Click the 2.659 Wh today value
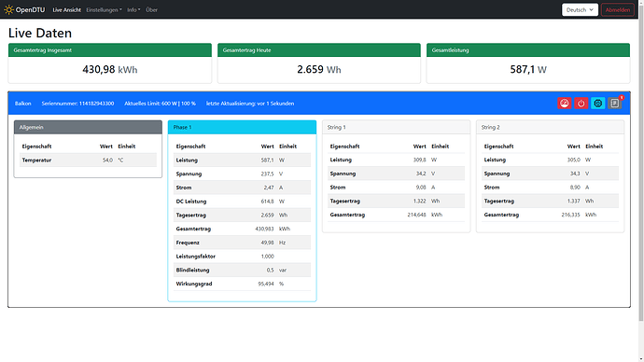The height and width of the screenshot is (362, 644). coord(318,69)
